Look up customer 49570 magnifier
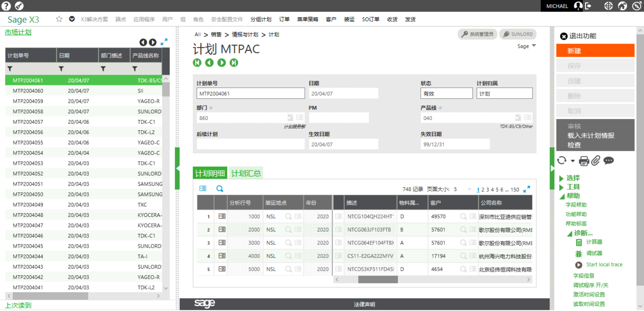This screenshot has width=644, height=311. coord(463,216)
